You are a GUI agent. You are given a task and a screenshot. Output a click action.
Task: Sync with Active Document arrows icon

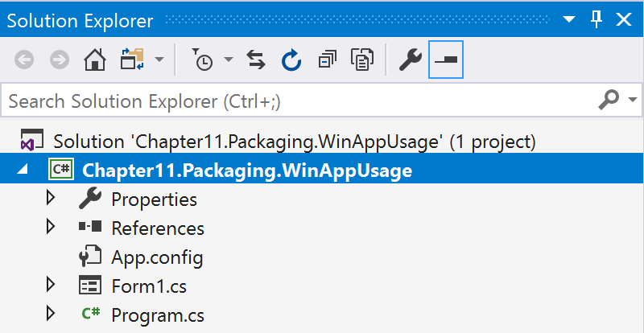(x=256, y=60)
